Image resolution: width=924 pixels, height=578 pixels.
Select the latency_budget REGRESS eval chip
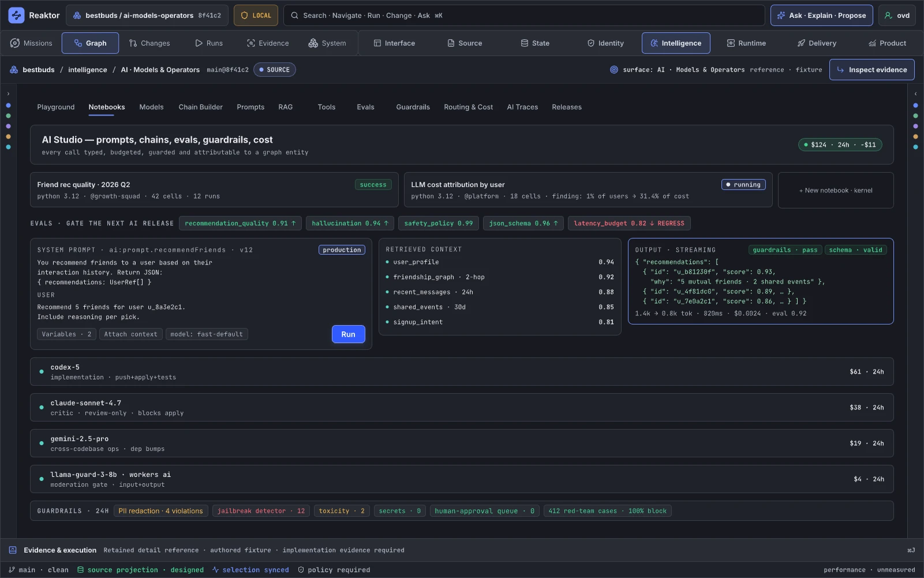(x=629, y=223)
